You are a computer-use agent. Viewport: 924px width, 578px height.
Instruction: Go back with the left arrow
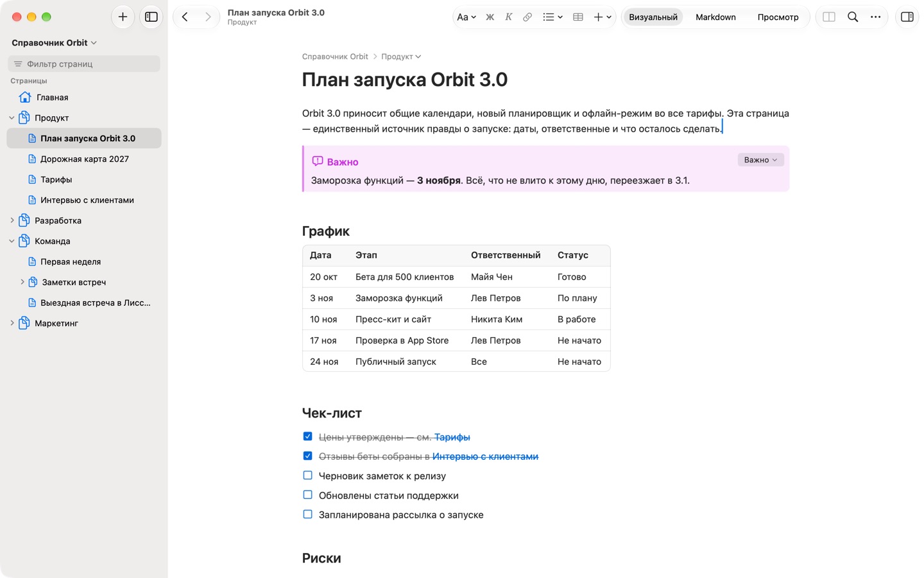click(185, 17)
